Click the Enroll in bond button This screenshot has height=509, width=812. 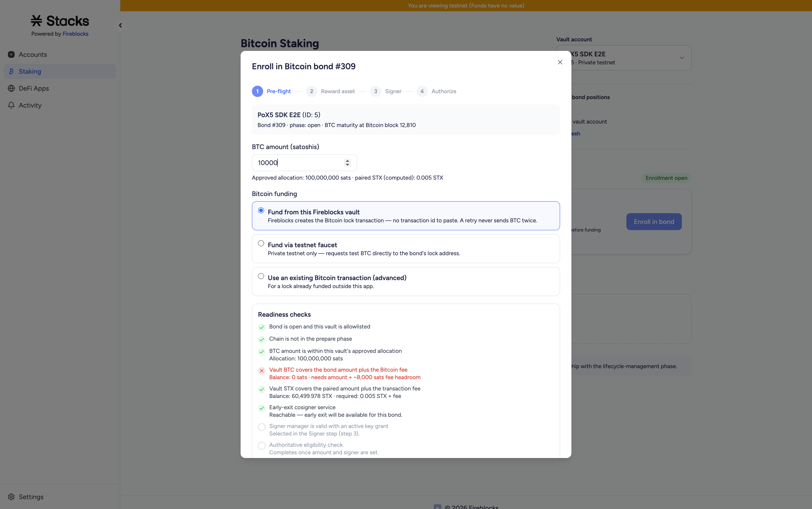pyautogui.click(x=654, y=221)
